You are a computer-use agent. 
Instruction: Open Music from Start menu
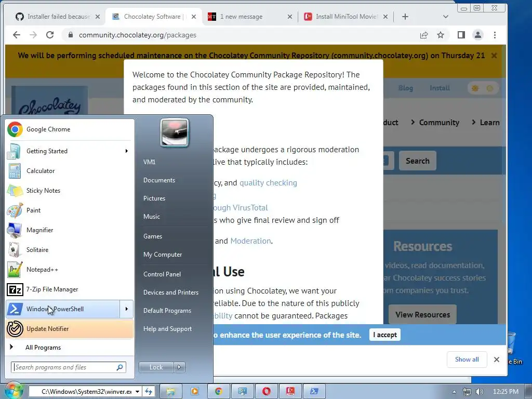pos(151,217)
